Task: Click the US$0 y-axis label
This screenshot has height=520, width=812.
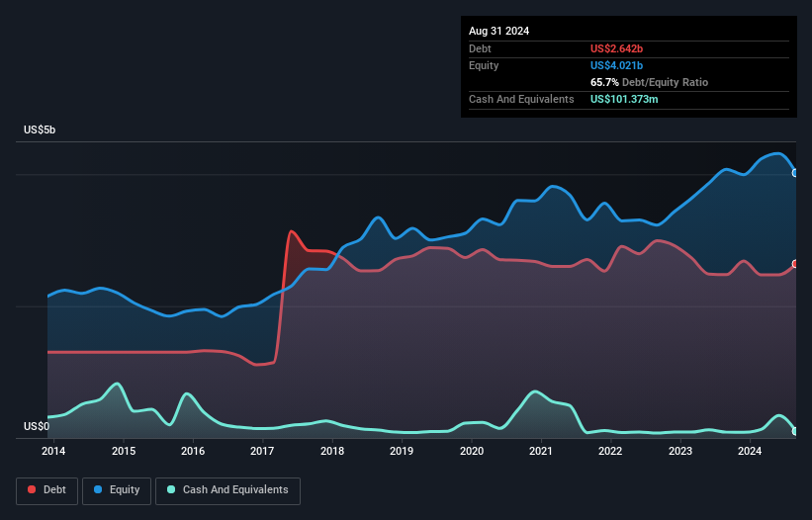Action: 37,426
